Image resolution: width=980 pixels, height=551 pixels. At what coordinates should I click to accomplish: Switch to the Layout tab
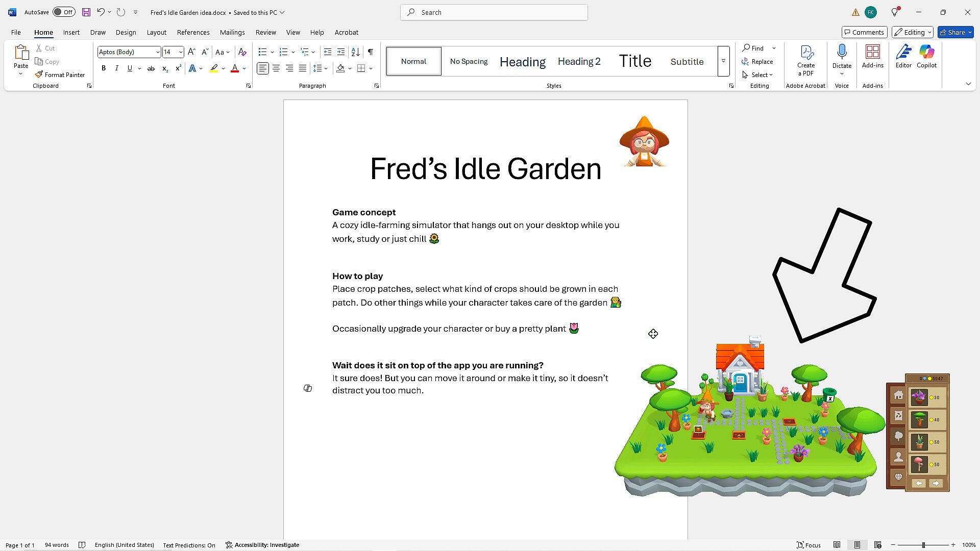pos(156,32)
